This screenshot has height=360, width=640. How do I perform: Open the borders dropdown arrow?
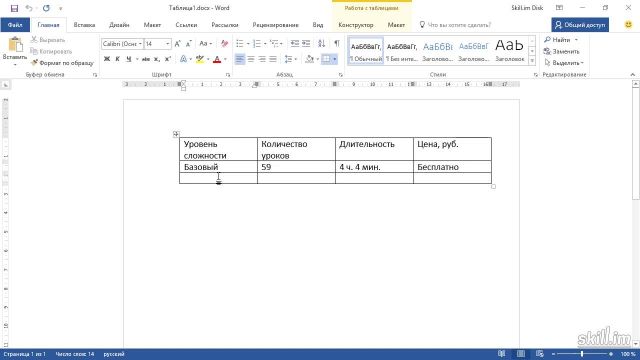pyautogui.click(x=335, y=59)
